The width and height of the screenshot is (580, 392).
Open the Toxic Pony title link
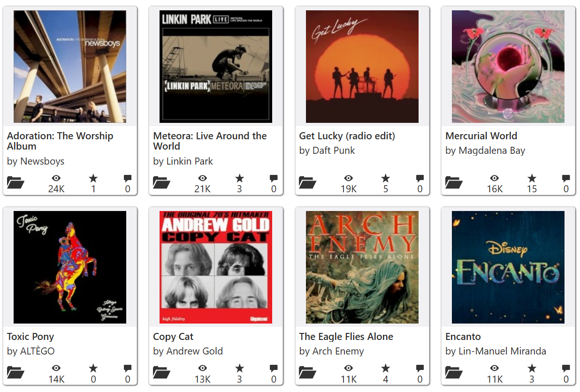(x=31, y=337)
